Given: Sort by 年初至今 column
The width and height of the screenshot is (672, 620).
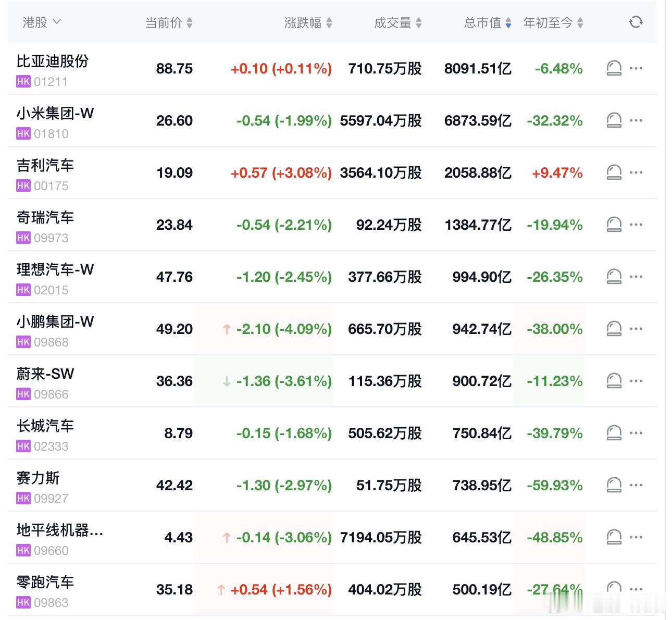Looking at the screenshot, I should [x=553, y=22].
